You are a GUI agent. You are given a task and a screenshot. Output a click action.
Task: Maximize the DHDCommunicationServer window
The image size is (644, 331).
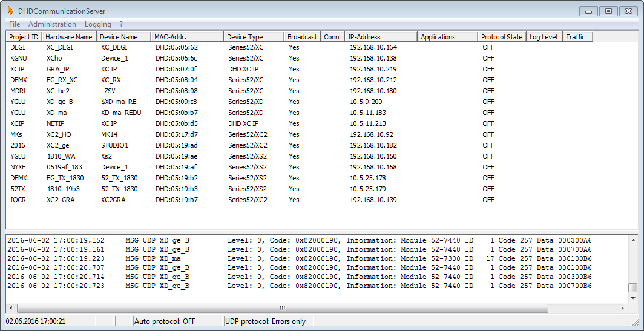(x=608, y=11)
